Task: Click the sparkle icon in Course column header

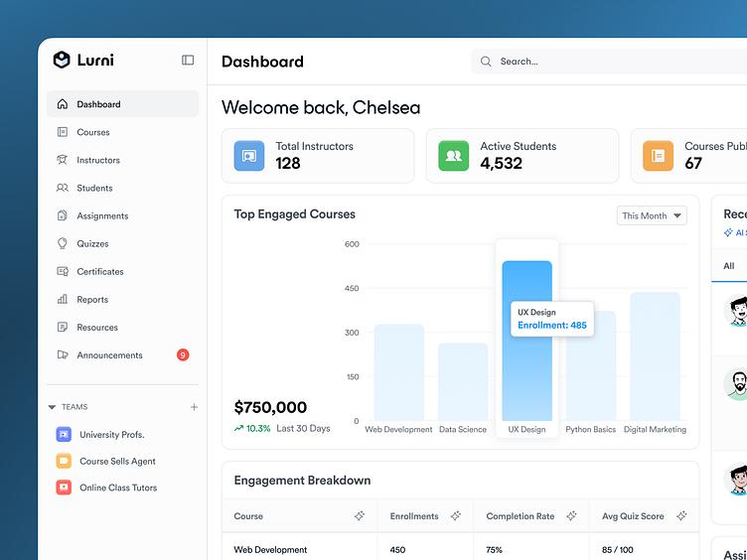Action: click(x=360, y=515)
